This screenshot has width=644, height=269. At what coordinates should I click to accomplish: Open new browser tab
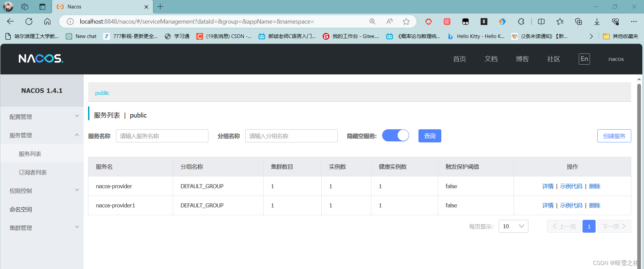point(160,7)
